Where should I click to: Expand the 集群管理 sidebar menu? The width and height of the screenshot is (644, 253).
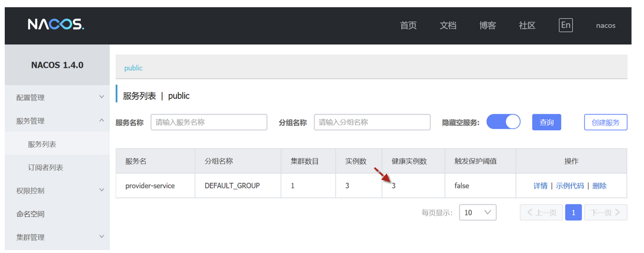point(57,237)
